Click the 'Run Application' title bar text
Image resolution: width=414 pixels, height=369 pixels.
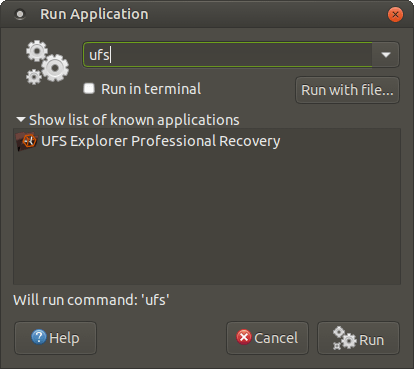[x=94, y=14]
